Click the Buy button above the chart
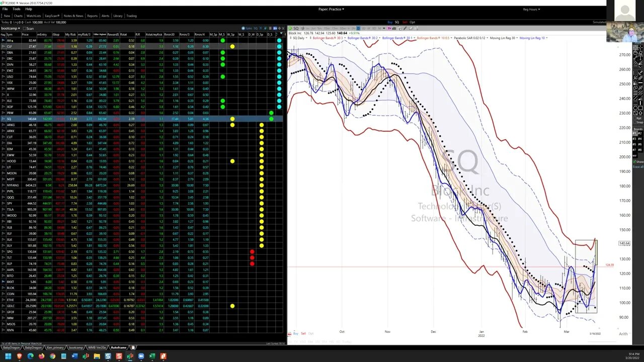644x362 pixels. coord(390,22)
